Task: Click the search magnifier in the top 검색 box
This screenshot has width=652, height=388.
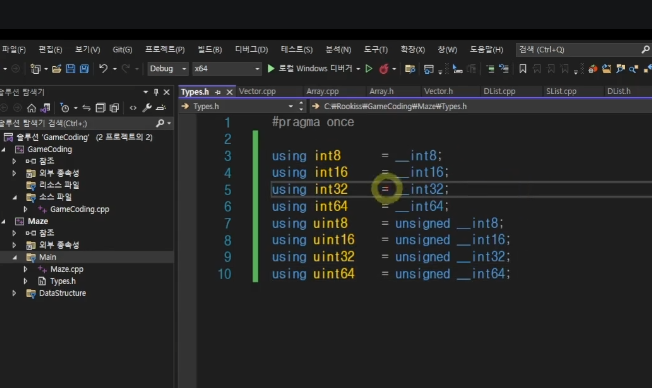Action: point(645,49)
